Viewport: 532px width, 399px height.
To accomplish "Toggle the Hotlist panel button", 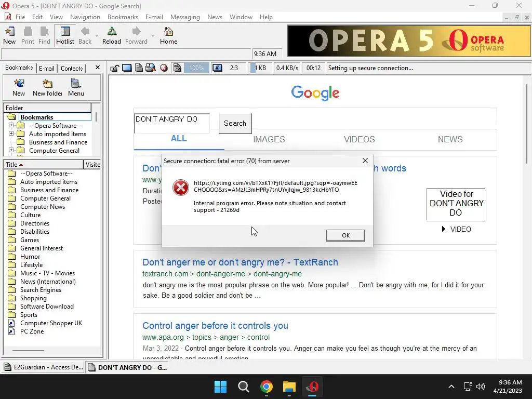I will point(65,36).
